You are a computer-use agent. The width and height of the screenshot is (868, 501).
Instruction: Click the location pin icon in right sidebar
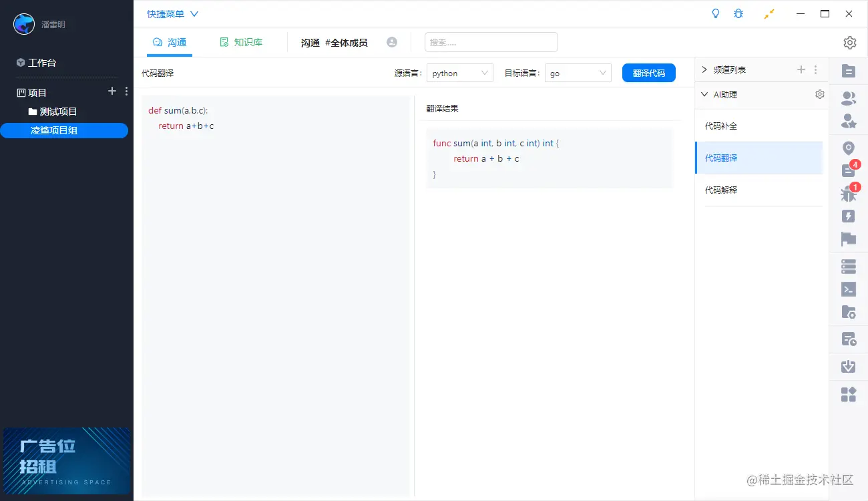[849, 148]
